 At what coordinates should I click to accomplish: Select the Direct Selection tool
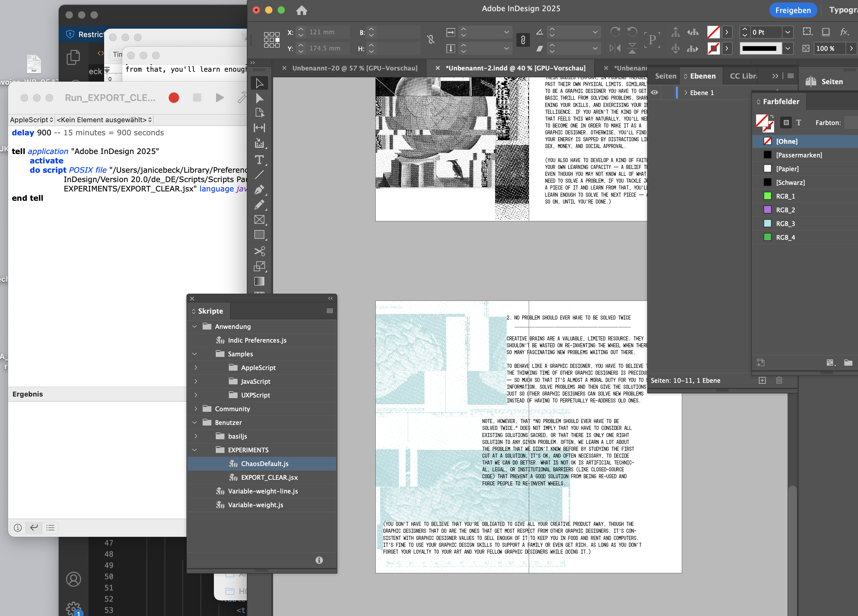tap(259, 99)
